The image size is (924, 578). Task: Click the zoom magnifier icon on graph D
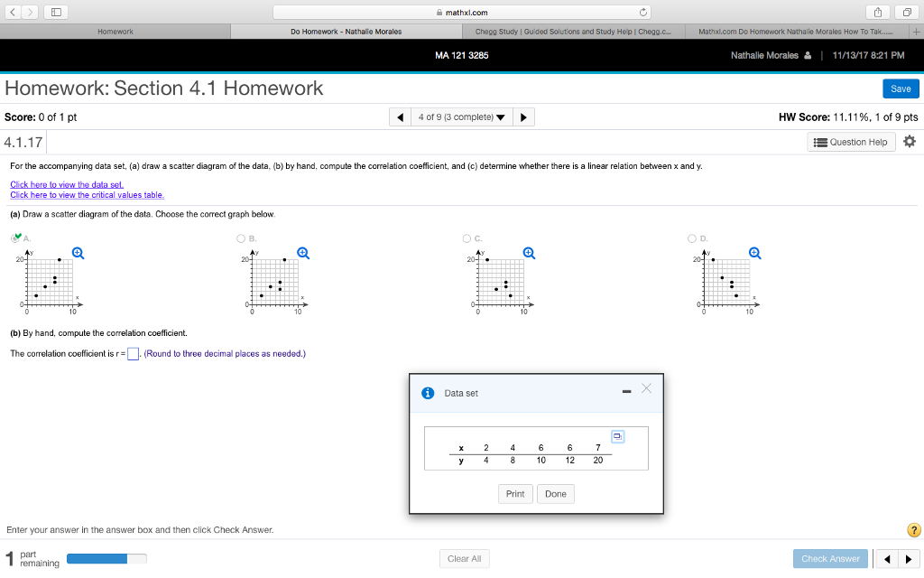pyautogui.click(x=754, y=253)
